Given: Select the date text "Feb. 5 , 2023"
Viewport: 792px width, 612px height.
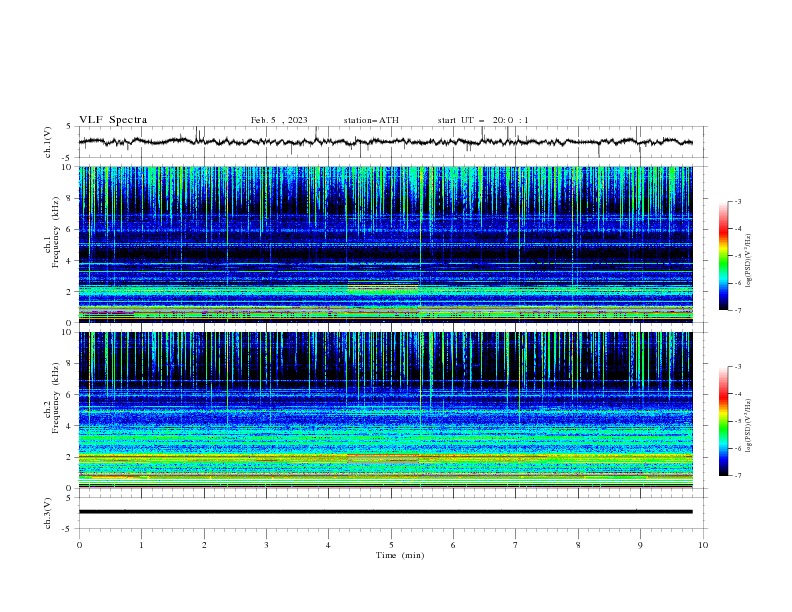Looking at the screenshot, I should (x=279, y=120).
